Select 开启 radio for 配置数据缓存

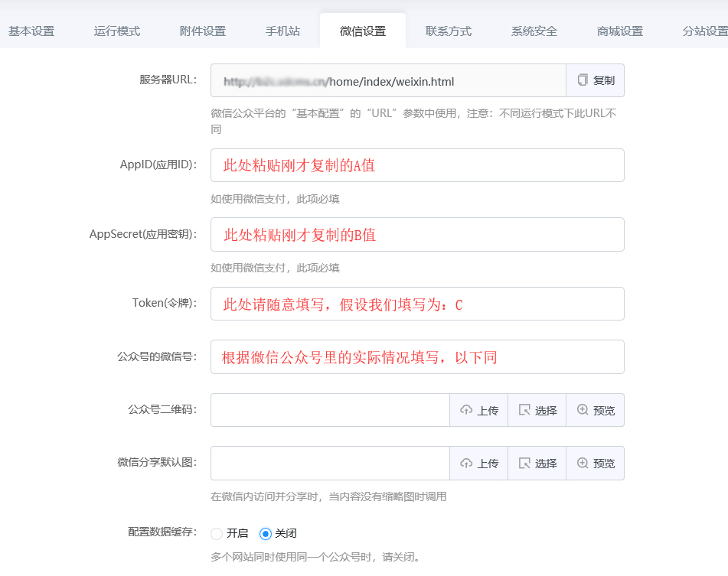click(217, 533)
